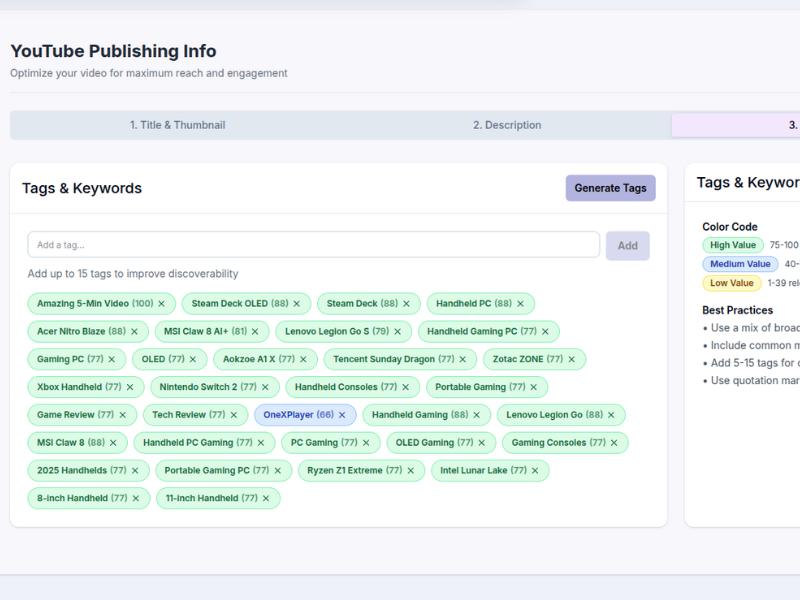Image resolution: width=800 pixels, height=600 pixels.
Task: Remove the Intel Lunar Lake tag
Action: [535, 470]
